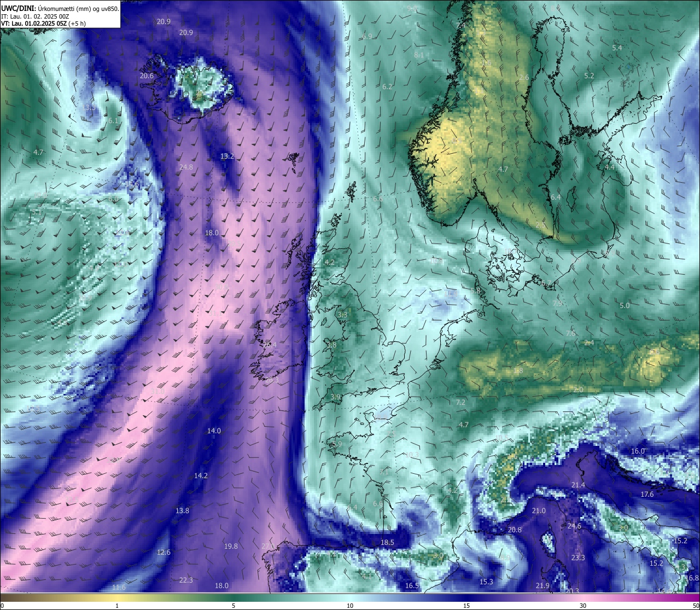Viewport: 700px width, 610px height.
Task: Click the 0 tick label on the color scale
Action: (x=2, y=606)
